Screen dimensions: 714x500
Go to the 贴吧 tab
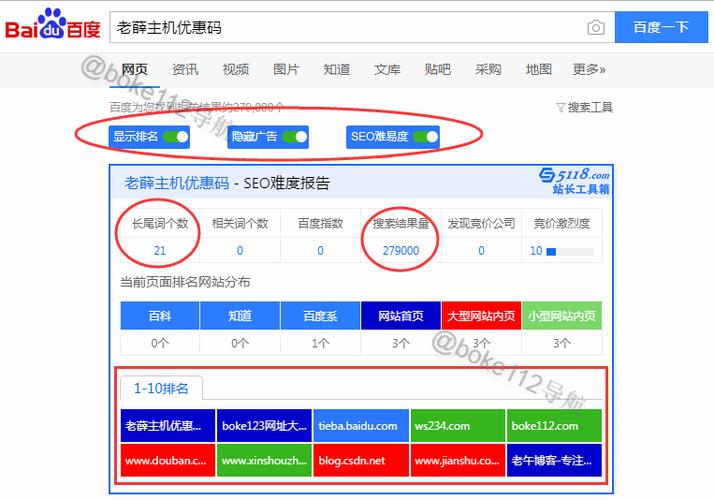438,69
